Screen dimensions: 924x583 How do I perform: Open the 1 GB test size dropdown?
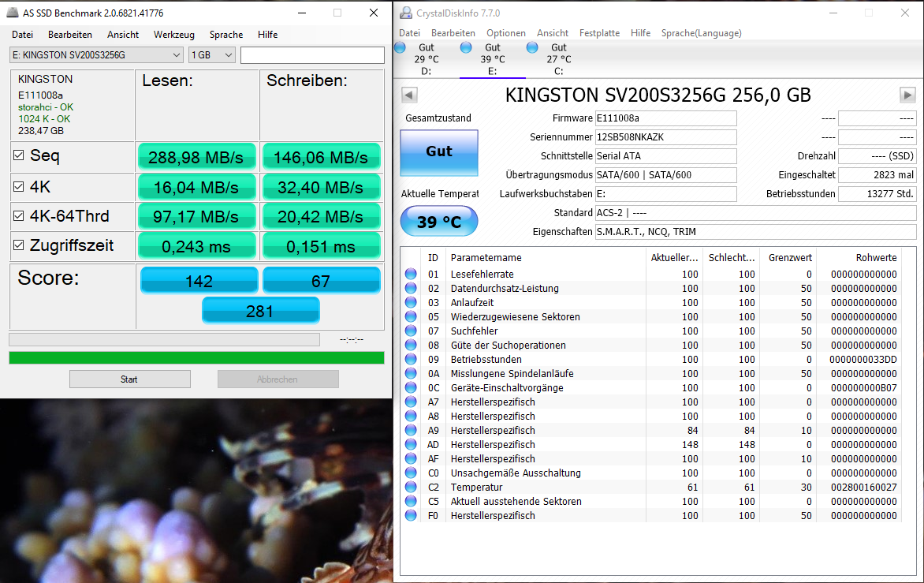[x=212, y=54]
